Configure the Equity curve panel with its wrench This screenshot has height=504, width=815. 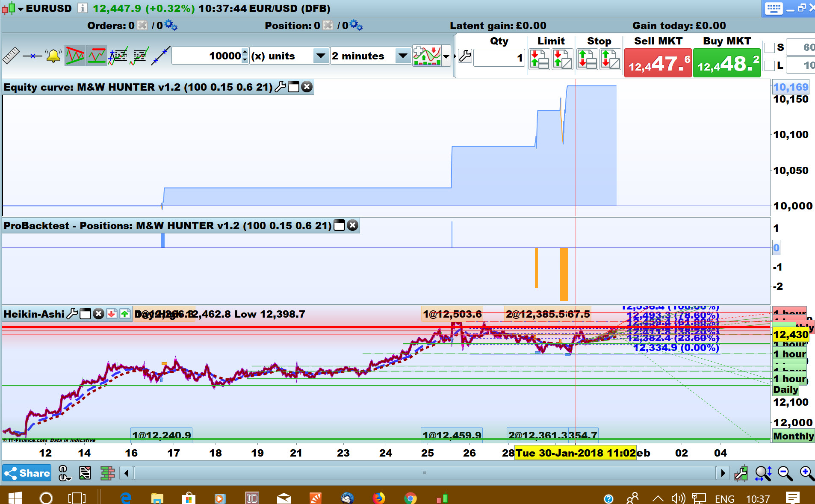point(281,87)
